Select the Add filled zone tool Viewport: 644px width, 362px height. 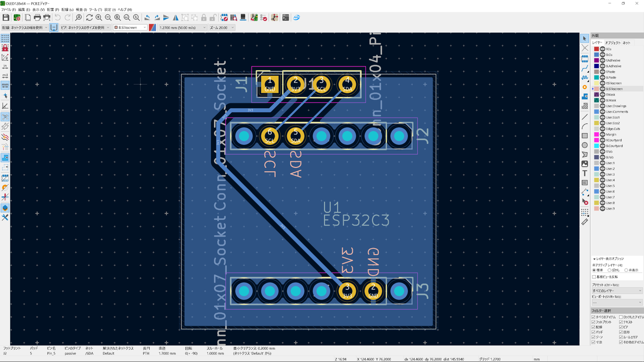click(x=584, y=97)
